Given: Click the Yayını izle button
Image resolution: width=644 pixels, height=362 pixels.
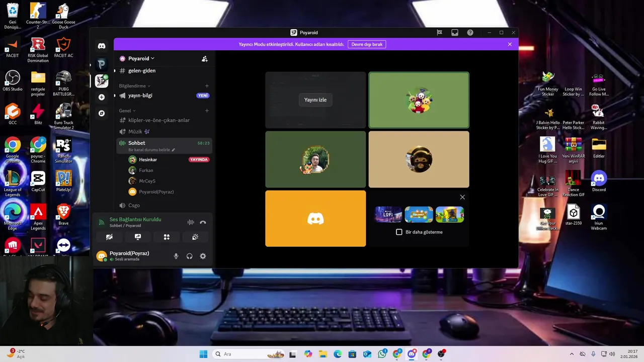Looking at the screenshot, I should 315,100.
